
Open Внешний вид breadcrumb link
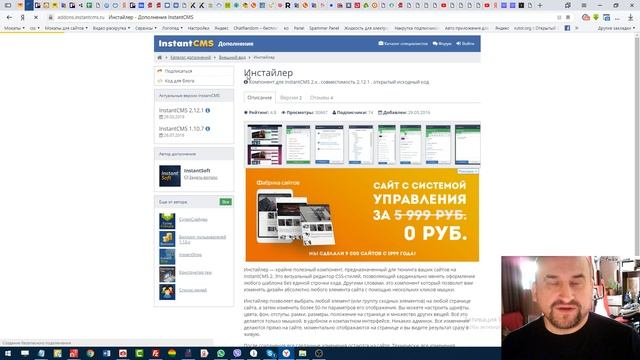point(232,58)
